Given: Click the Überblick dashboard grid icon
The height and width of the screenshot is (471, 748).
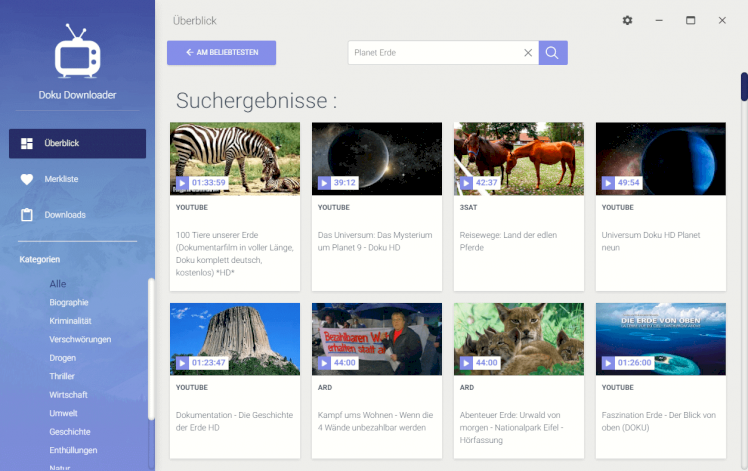Looking at the screenshot, I should (x=27, y=143).
